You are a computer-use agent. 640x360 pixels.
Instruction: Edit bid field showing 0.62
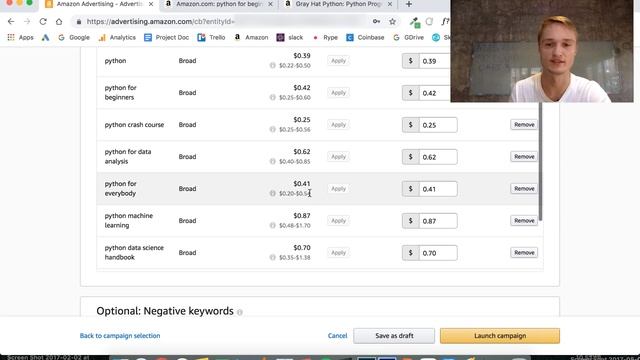tap(438, 157)
